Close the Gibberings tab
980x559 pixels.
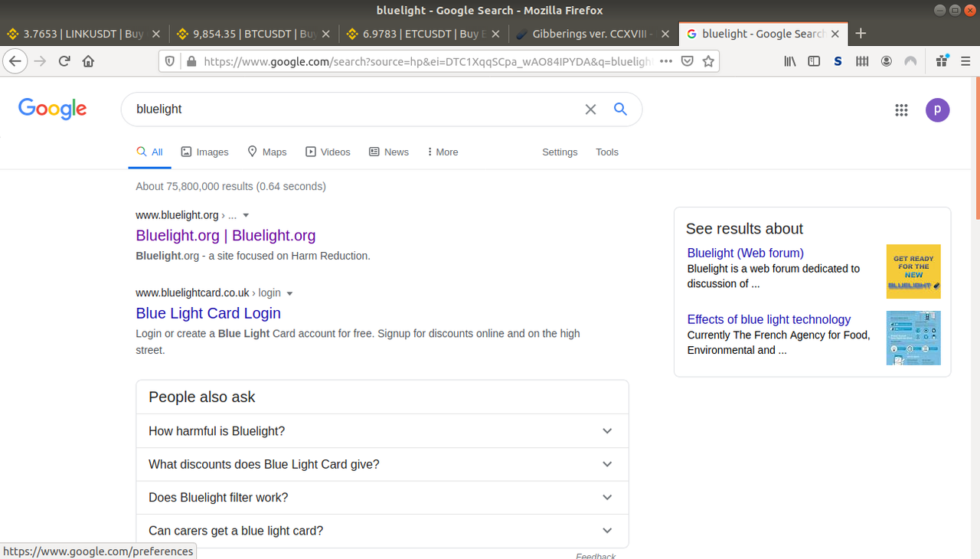665,34
